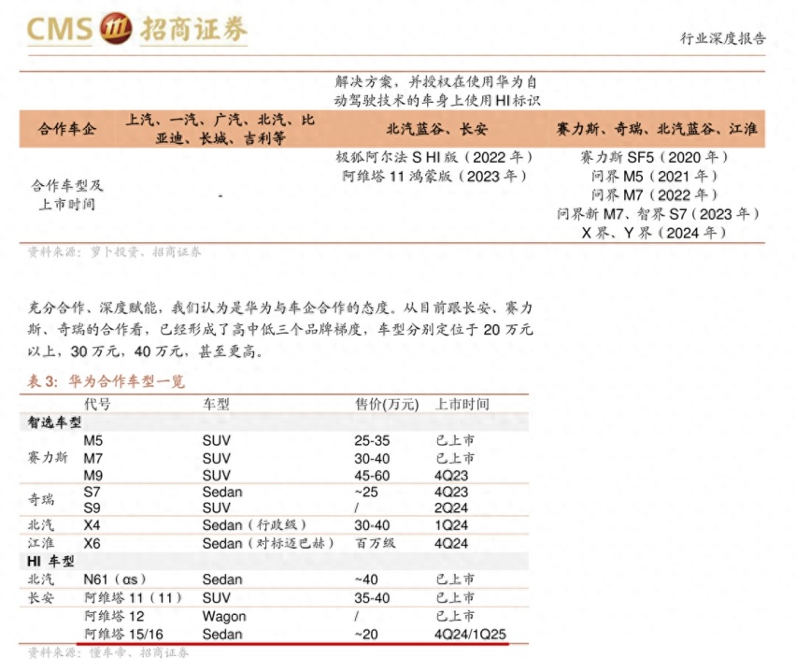Select the HI 车型 section row
Image resolution: width=796 pixels, height=672 pixels.
[x=274, y=561]
